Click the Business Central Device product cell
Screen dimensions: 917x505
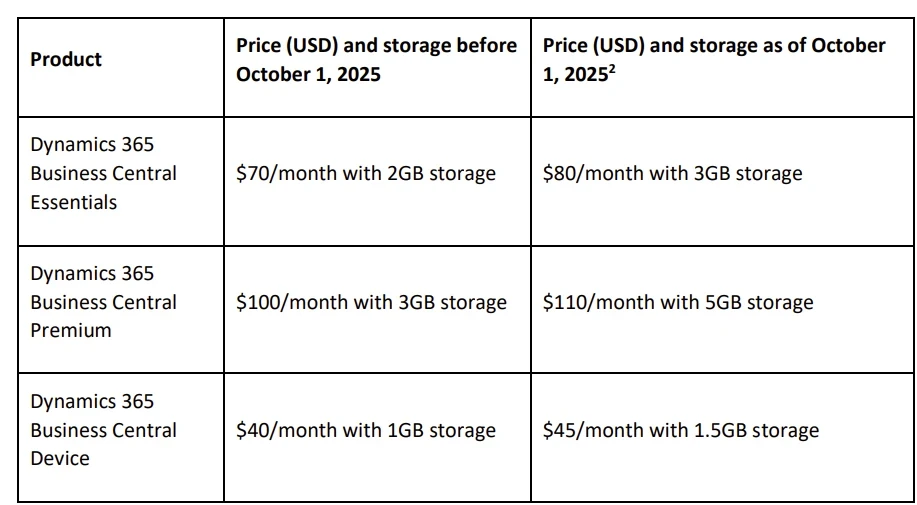point(103,430)
